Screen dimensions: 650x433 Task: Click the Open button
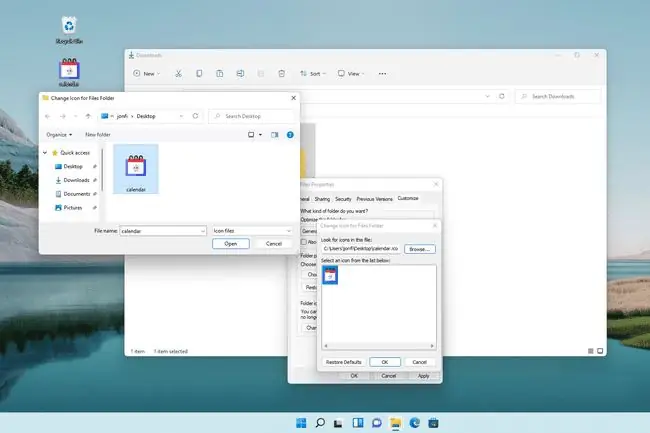[x=231, y=244]
